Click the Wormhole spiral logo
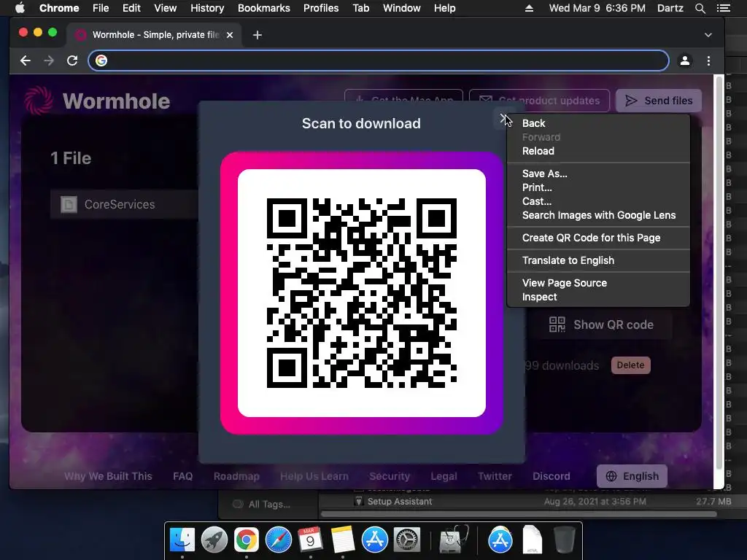 point(38,101)
